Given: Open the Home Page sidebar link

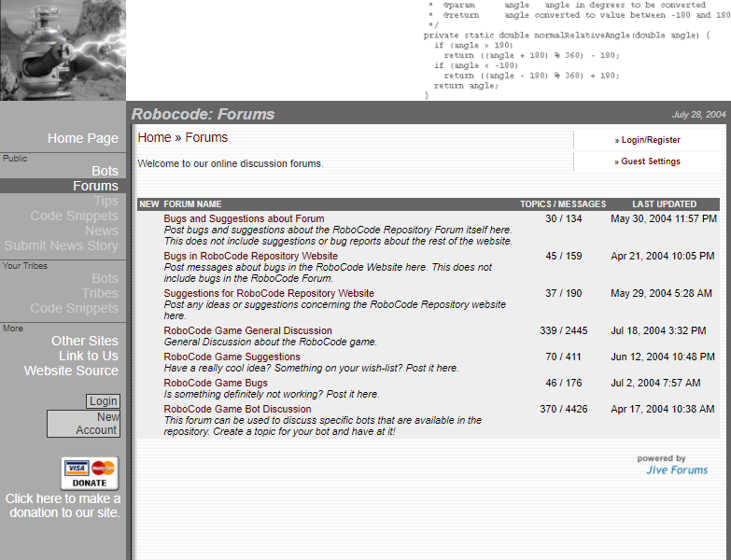Looking at the screenshot, I should coord(83,138).
